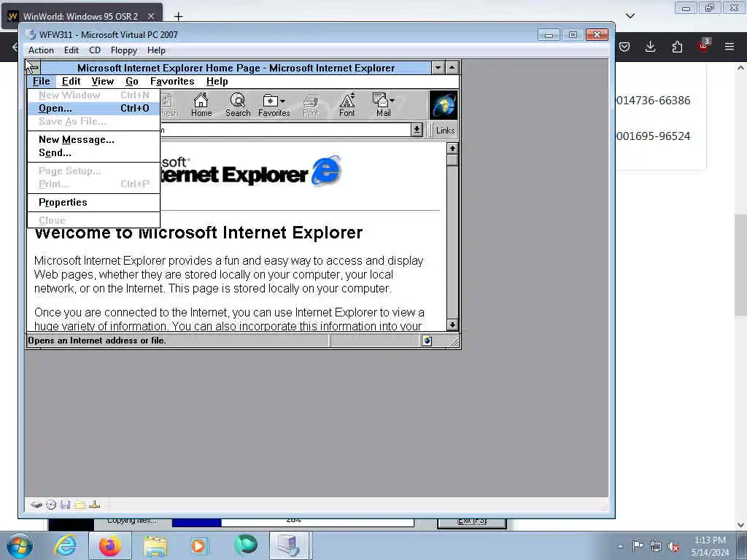Screen dimensions: 747x560
Task: Choose Send... from the File menu
Action: tap(93, 153)
